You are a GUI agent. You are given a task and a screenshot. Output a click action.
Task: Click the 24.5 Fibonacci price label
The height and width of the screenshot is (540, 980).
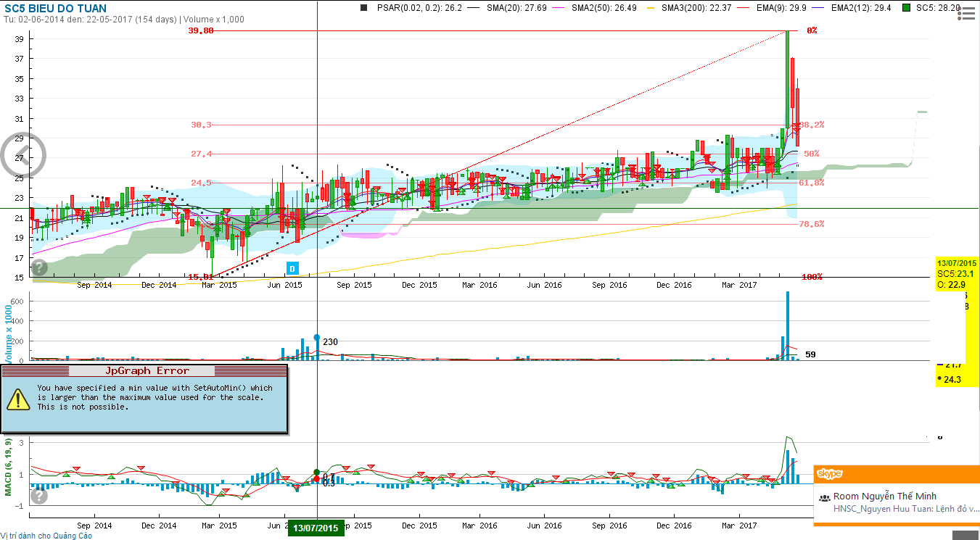coord(202,183)
